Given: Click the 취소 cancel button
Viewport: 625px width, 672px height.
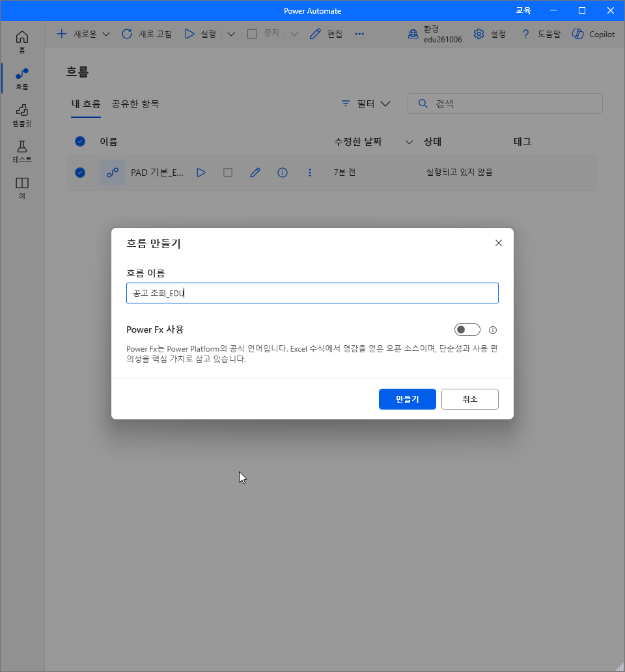Looking at the screenshot, I should [x=470, y=399].
